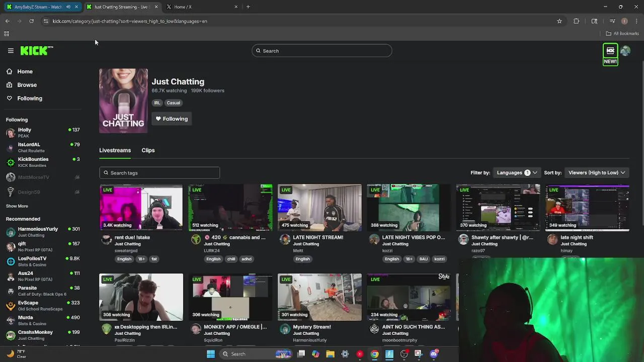Click the English tag under Meltt's stream
Image resolution: width=644 pixels, height=362 pixels.
pyautogui.click(x=302, y=259)
